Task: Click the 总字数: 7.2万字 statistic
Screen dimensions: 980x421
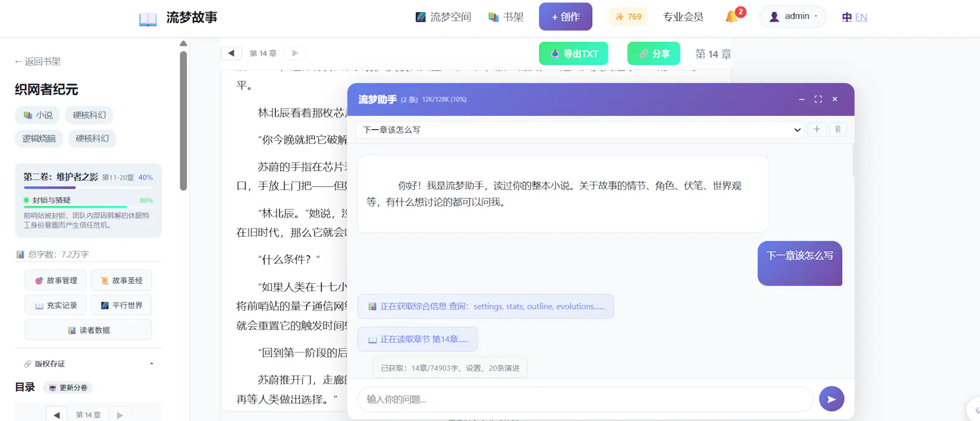Action: [53, 254]
